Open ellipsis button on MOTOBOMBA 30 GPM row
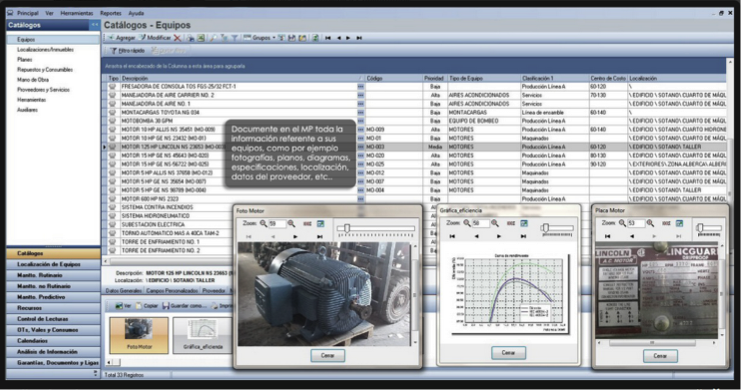Screen dimensions: 741x390 (361, 121)
